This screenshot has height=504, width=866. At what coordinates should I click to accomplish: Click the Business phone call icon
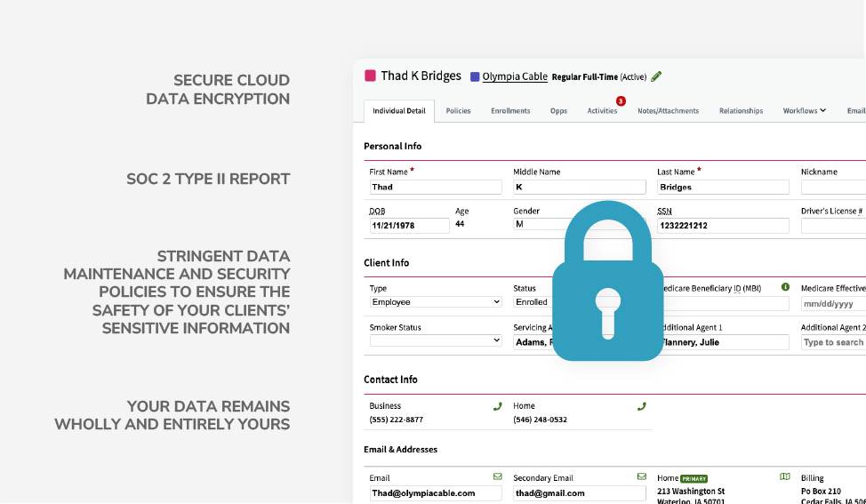(x=498, y=406)
